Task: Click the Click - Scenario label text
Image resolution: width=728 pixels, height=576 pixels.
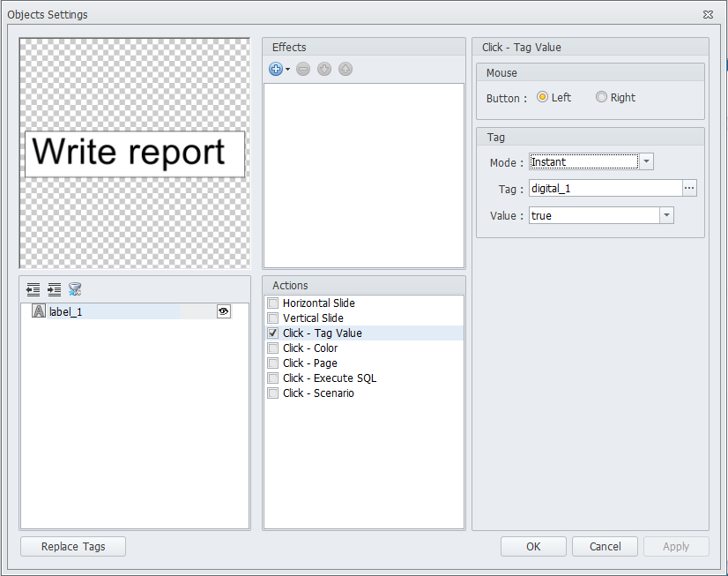Action: coord(318,393)
